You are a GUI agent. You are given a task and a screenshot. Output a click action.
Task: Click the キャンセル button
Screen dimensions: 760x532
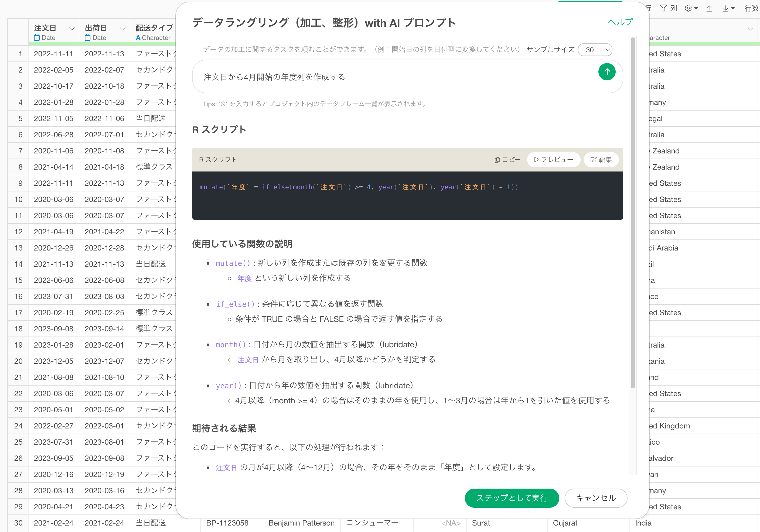point(595,497)
